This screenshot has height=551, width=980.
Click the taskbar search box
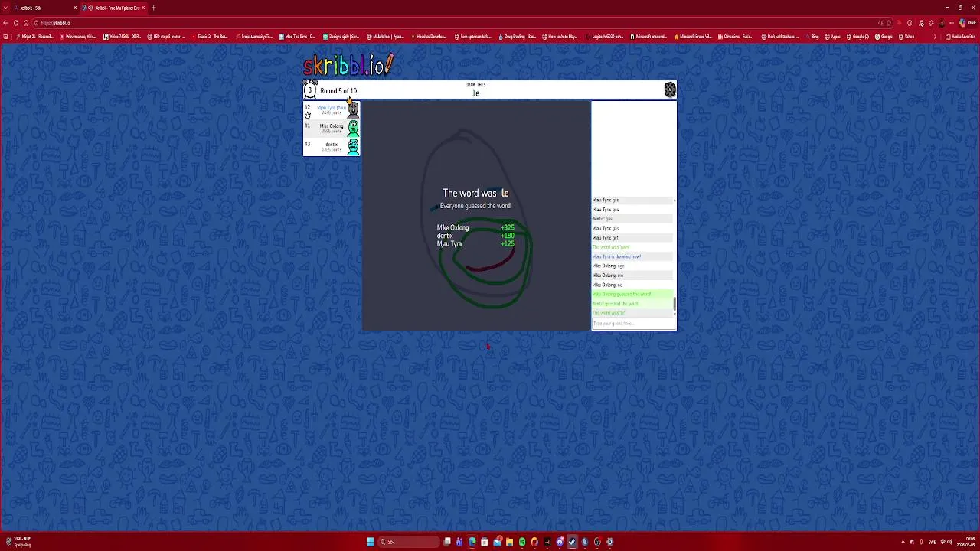pos(409,542)
